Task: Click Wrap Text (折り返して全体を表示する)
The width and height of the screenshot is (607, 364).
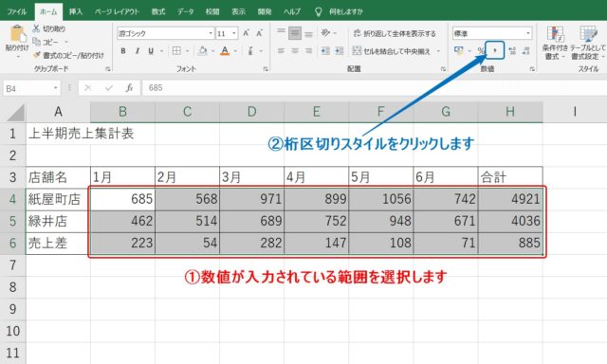Action: (395, 33)
